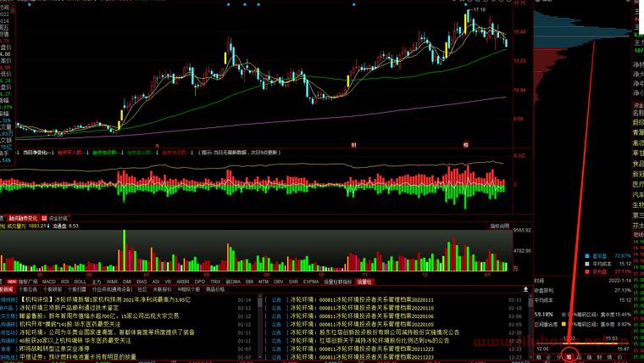Click the circled 筹 chip distribution tab
Screen dimensions: 644x363
point(569,357)
